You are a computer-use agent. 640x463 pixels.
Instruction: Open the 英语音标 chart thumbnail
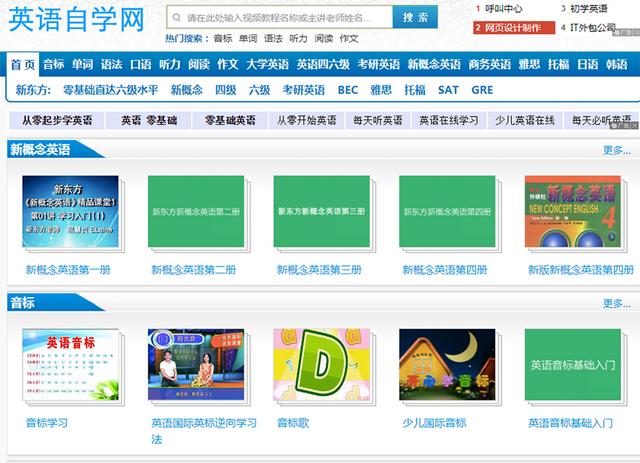[x=71, y=365]
